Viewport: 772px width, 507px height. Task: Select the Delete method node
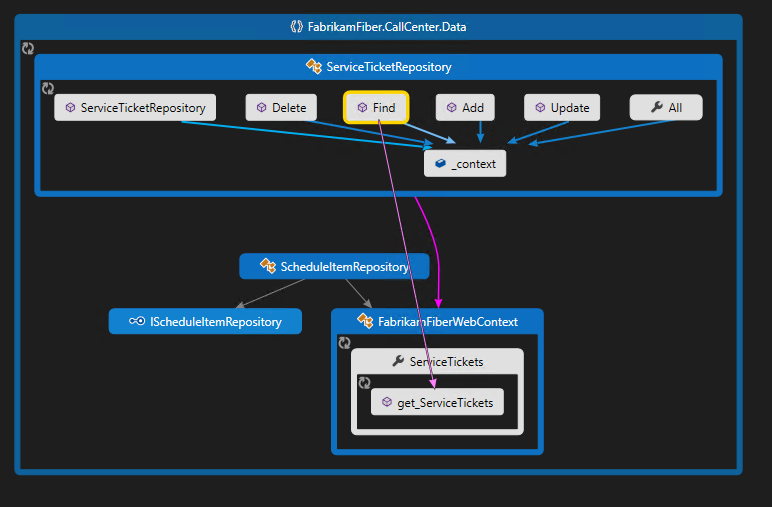[281, 108]
